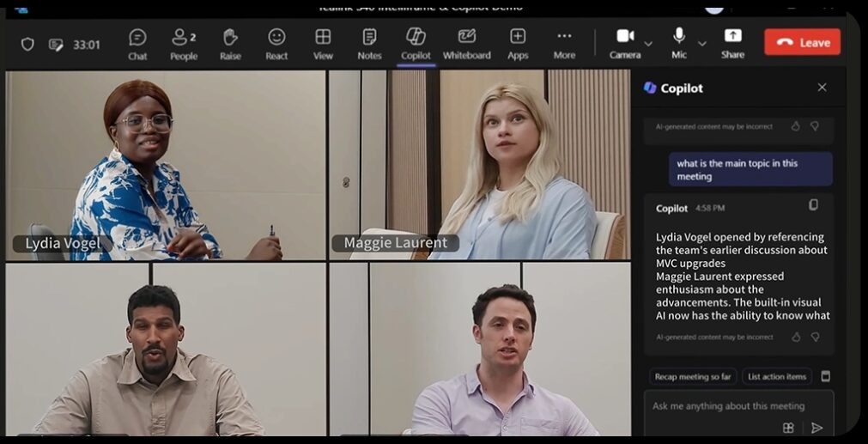Open the More options menu
Screen dimensions: 868x444
[564, 43]
